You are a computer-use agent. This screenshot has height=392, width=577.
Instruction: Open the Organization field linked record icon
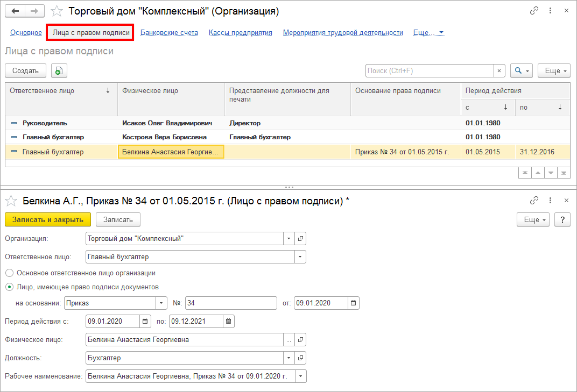tap(300, 238)
